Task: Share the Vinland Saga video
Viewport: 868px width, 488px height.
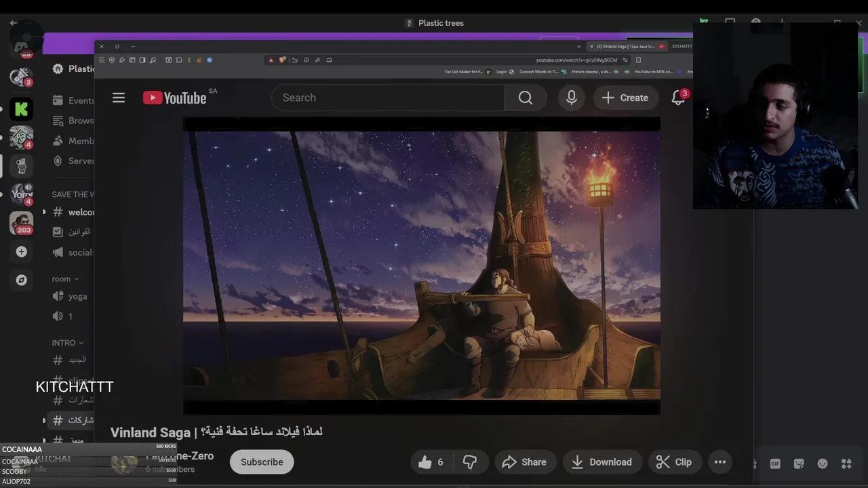Action: (524, 462)
